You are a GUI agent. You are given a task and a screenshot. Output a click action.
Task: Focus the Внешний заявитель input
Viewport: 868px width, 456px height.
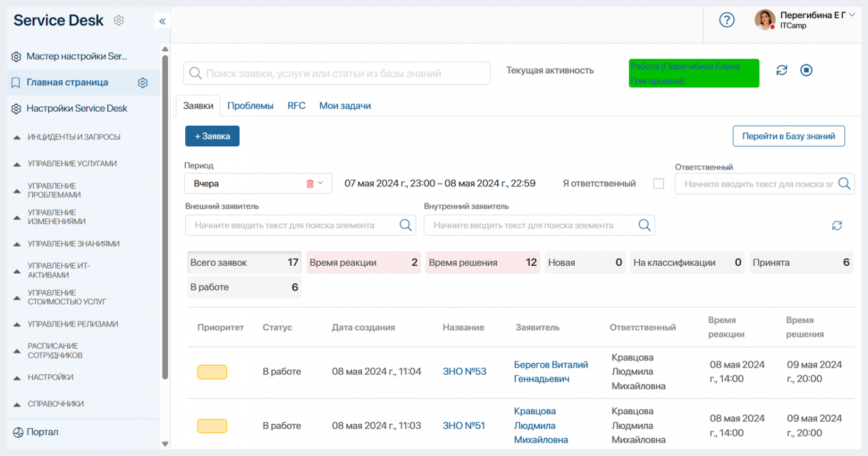300,225
